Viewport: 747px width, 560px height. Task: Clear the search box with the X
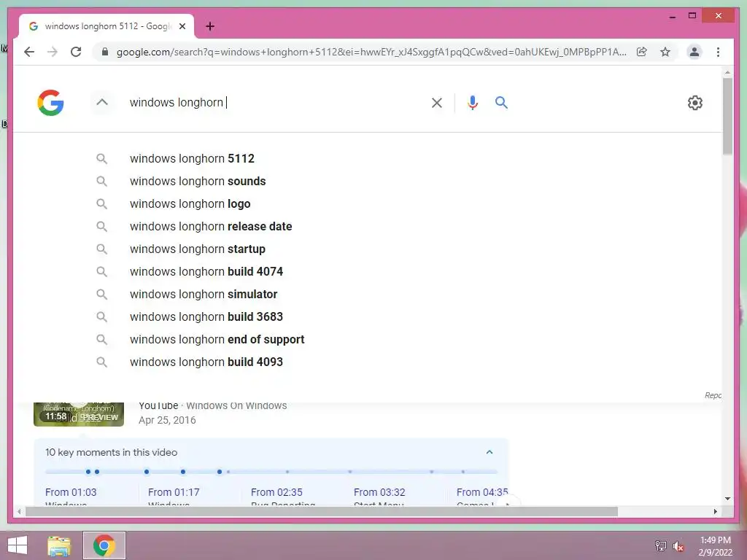point(436,103)
